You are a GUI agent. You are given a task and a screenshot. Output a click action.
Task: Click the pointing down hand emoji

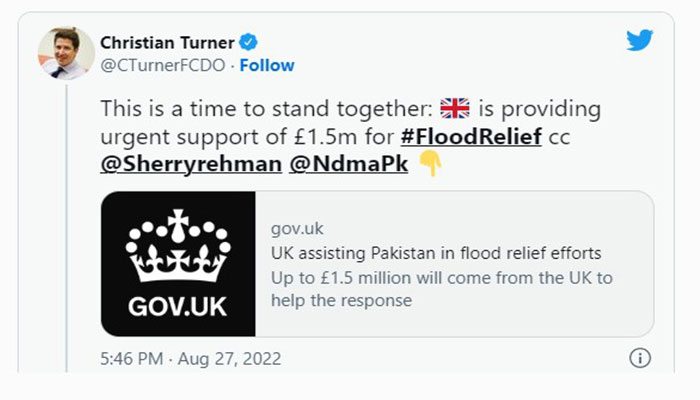pos(429,164)
